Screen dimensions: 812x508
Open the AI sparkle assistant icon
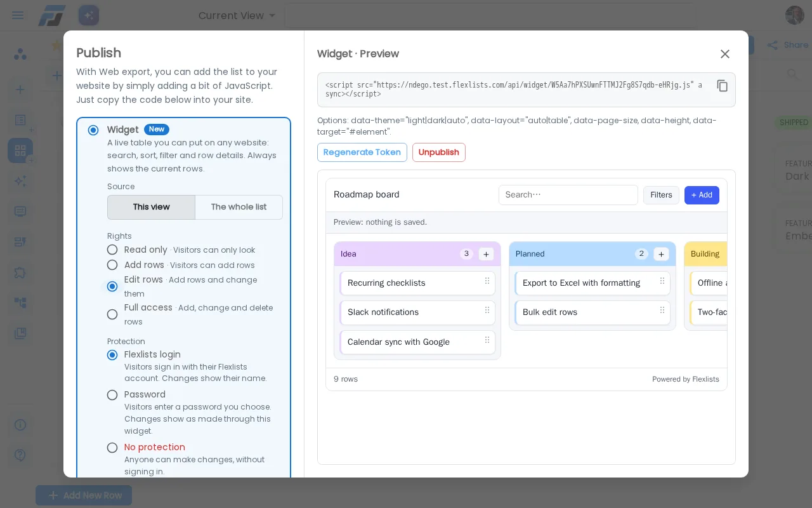89,15
